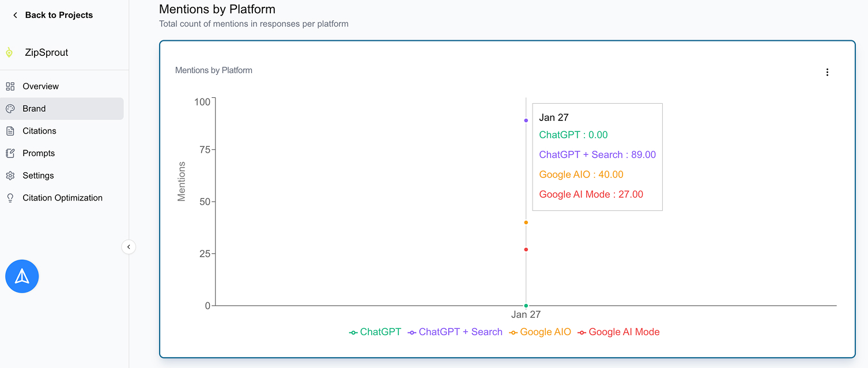
Task: Click the Prompts notebook icon
Action: pos(10,153)
